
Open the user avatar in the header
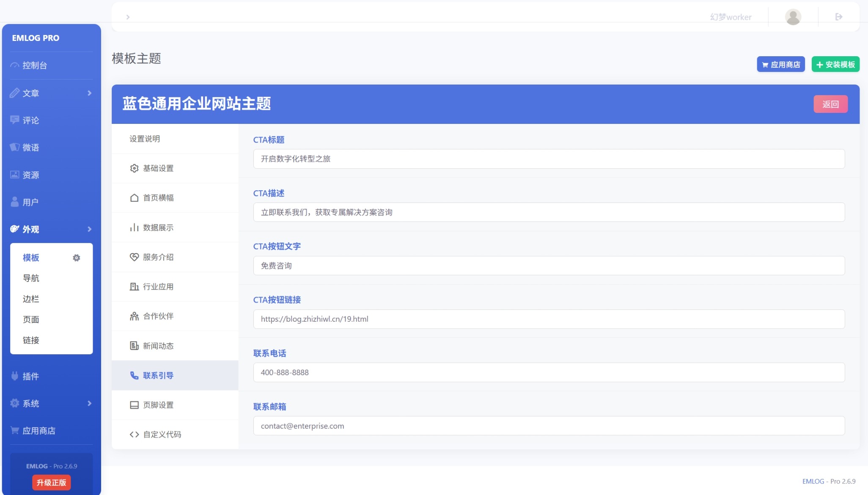tap(793, 17)
